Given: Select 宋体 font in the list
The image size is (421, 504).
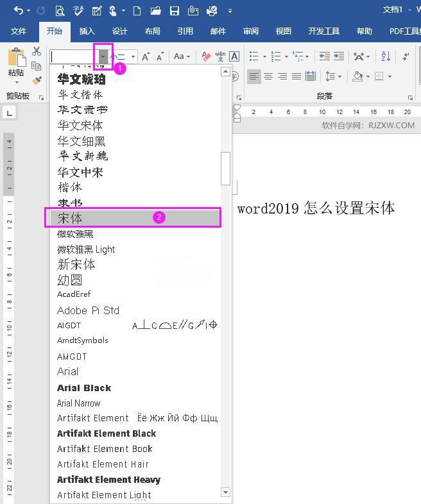Looking at the screenshot, I should [x=135, y=218].
